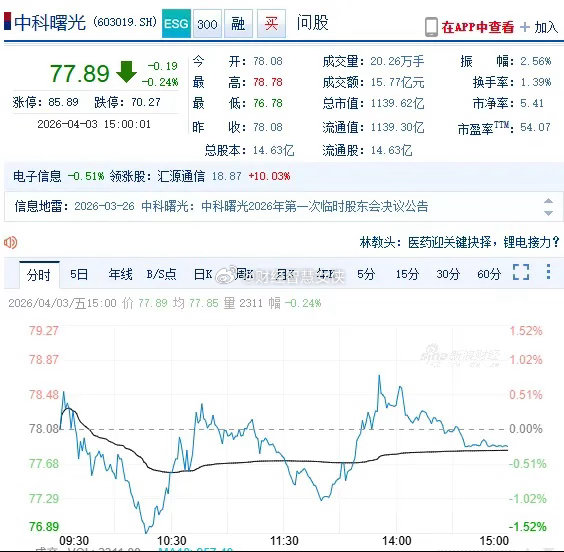564x552 pixels.
Task: Click 涨停 price 85.89
Action: [63, 102]
